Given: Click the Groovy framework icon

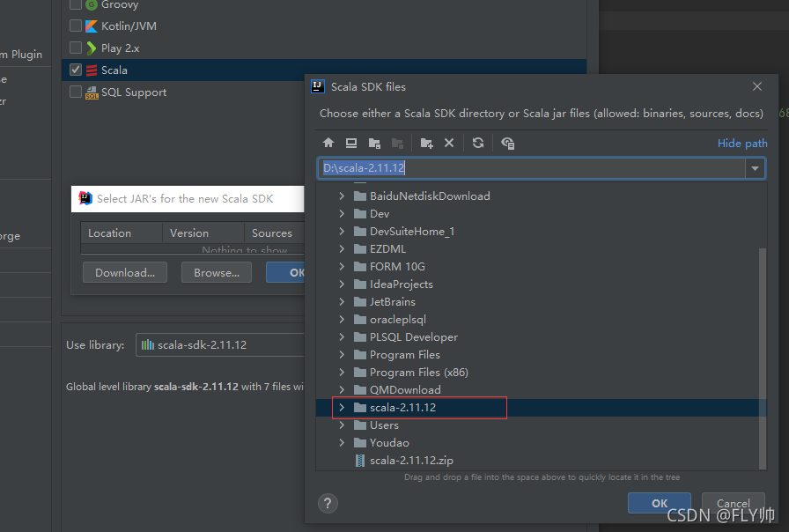Looking at the screenshot, I should (91, 5).
